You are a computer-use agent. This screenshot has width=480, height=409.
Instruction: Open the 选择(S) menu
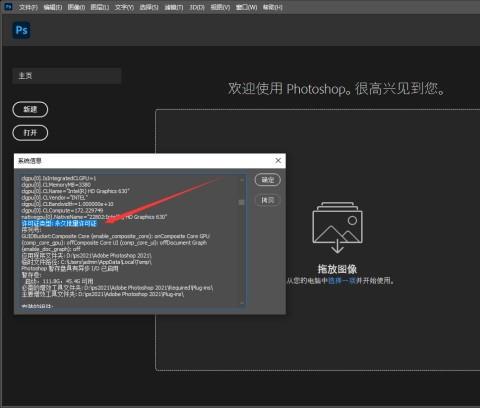coord(149,7)
